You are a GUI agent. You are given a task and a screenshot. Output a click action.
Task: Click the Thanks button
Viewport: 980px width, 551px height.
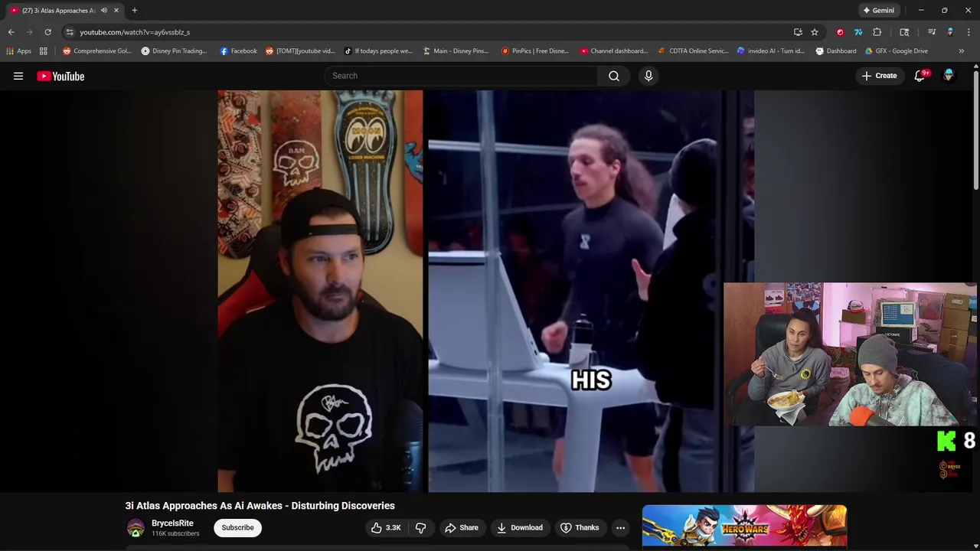click(x=580, y=527)
